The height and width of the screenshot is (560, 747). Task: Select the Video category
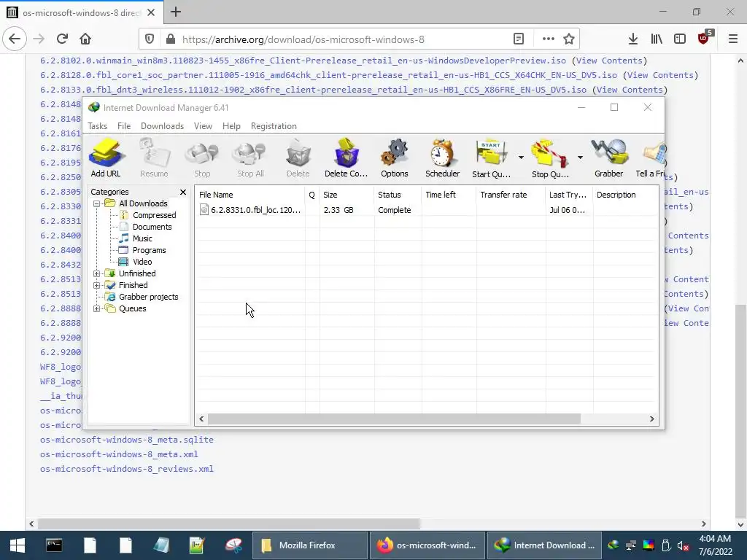click(x=142, y=262)
